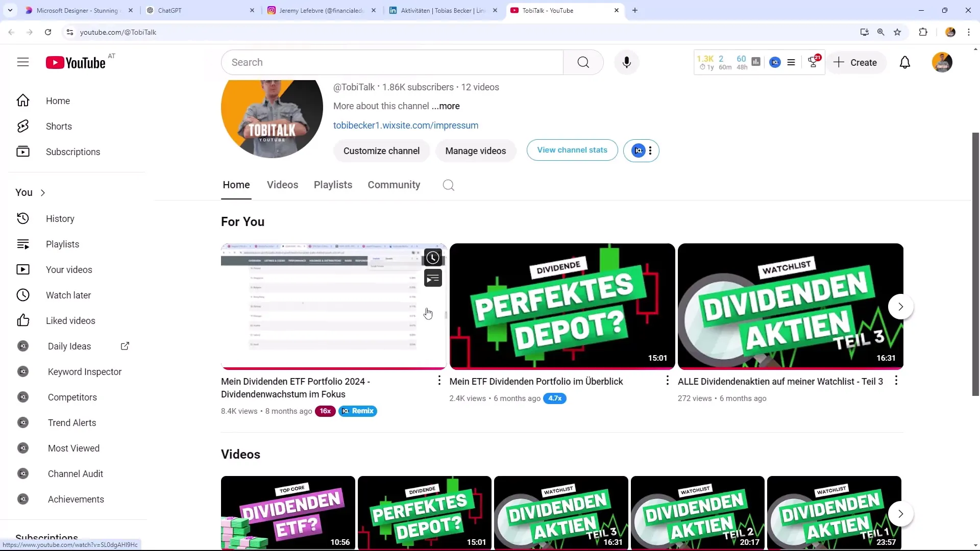Viewport: 980px width, 551px height.
Task: Click the three-dot menu on Dividenden ETF video
Action: coord(439,381)
